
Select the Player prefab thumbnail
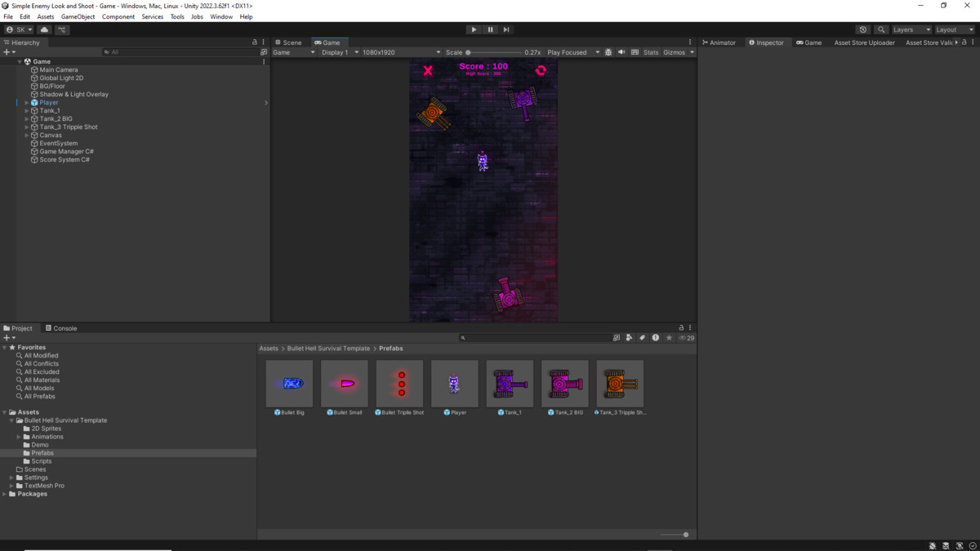455,382
